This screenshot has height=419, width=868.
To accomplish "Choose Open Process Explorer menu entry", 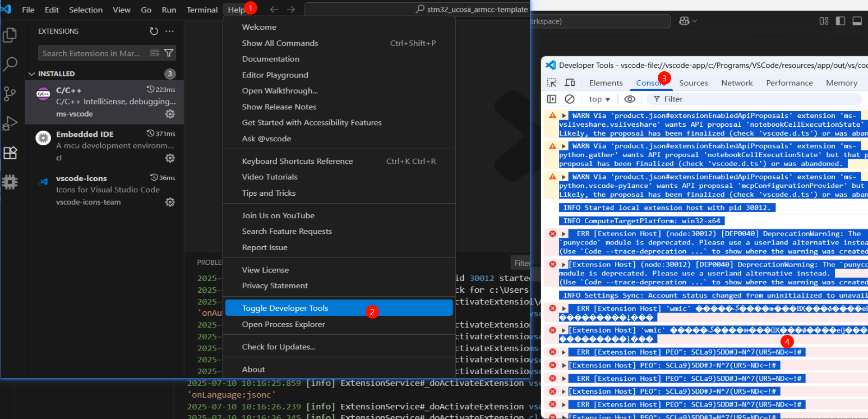I will [x=339, y=324].
